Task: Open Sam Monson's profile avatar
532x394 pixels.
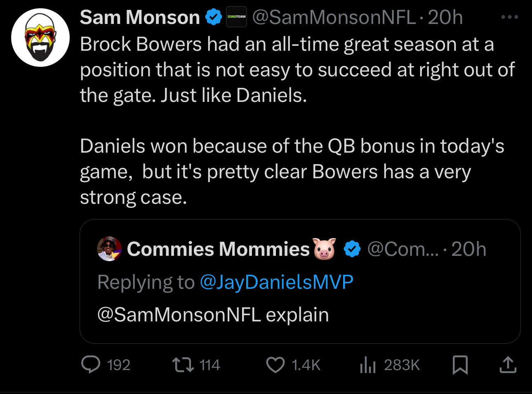Action: pos(40,38)
